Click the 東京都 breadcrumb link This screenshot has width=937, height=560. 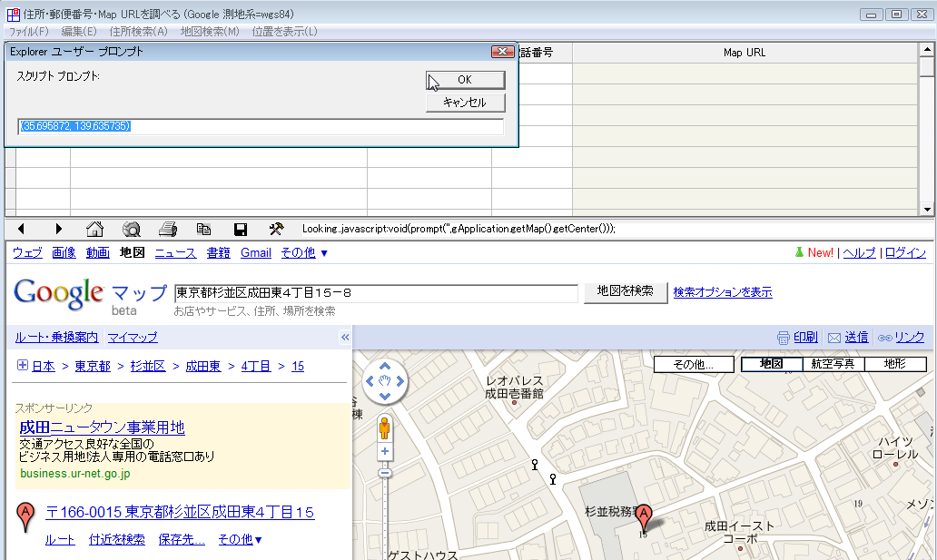point(93,366)
